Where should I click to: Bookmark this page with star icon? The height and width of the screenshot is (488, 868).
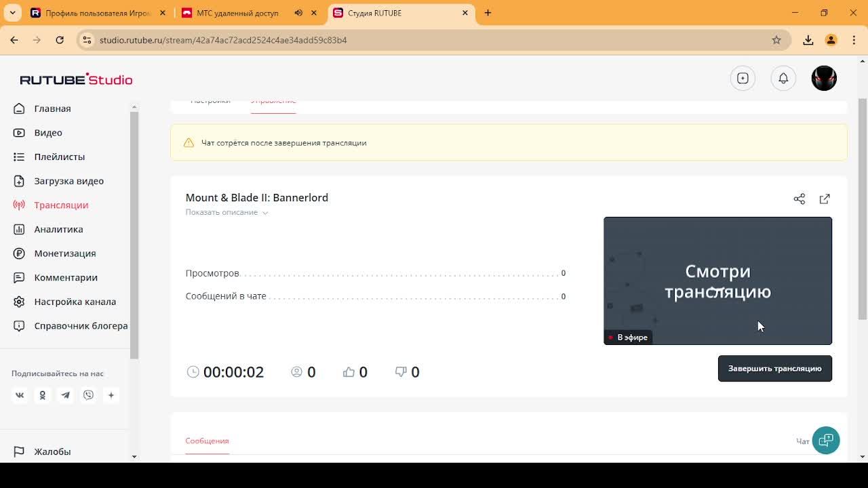tap(776, 40)
